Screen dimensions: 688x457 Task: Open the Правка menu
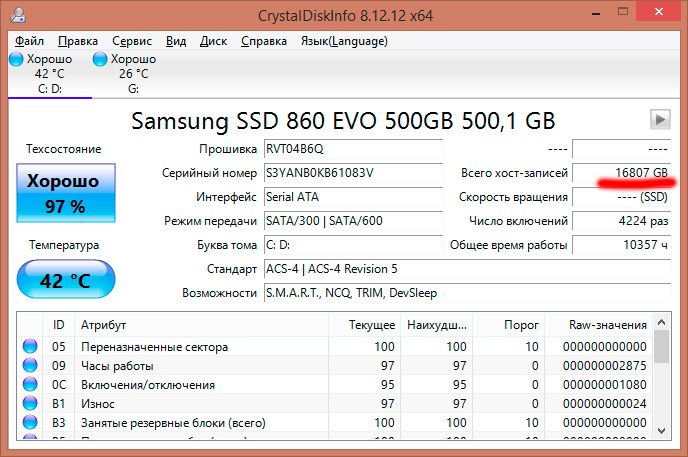click(x=78, y=41)
